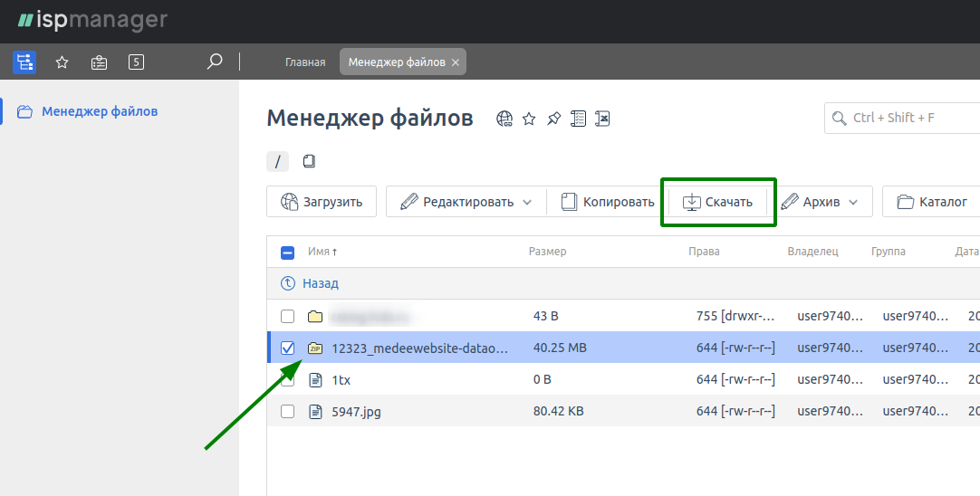The image size is (980, 496).
Task: Click the Загрузить button
Action: (322, 202)
